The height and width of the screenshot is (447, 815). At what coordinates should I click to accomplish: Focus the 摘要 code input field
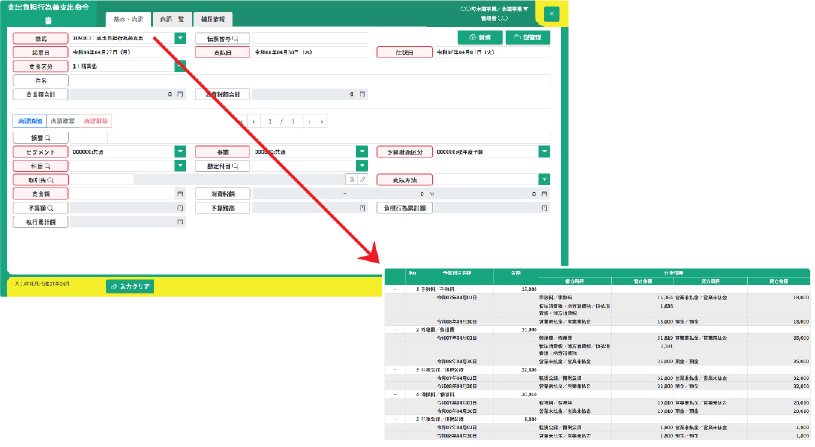pyautogui.click(x=88, y=138)
